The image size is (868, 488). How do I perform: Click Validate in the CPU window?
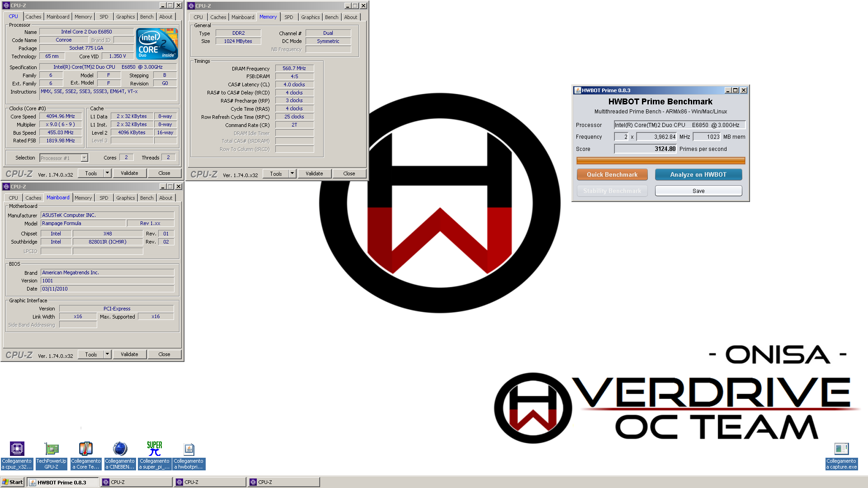(x=129, y=173)
